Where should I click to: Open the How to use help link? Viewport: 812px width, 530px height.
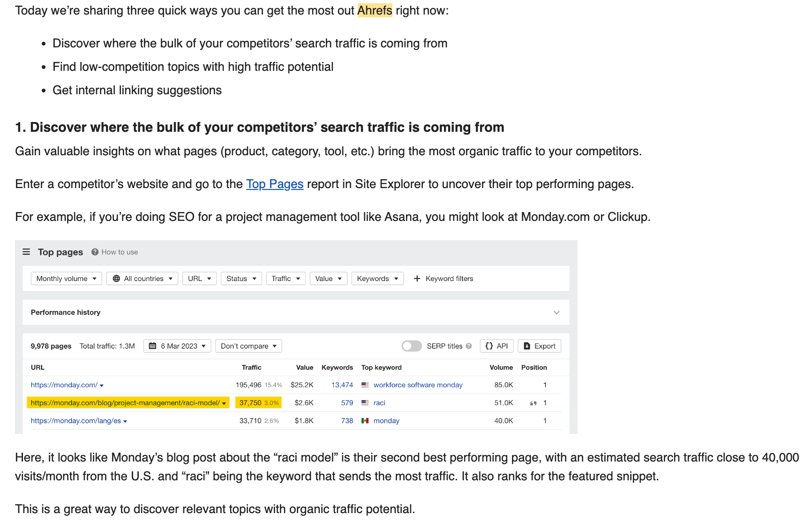[x=115, y=252]
